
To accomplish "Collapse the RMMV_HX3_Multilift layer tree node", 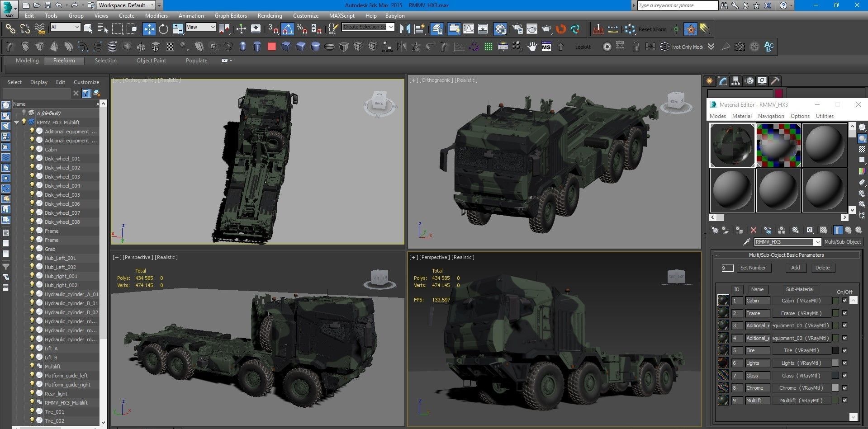I will pos(17,122).
